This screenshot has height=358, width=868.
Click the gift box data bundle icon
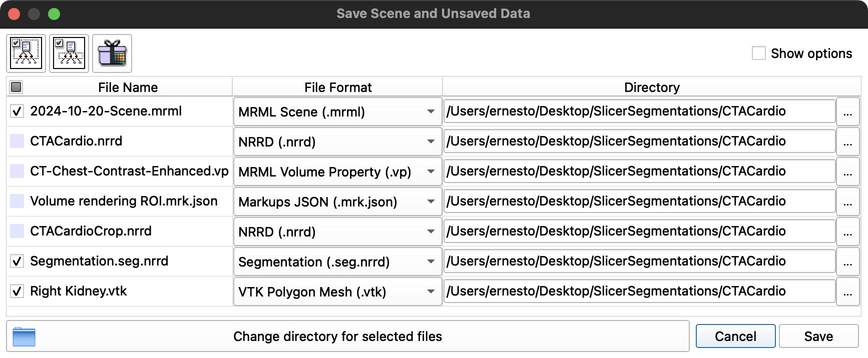click(112, 53)
